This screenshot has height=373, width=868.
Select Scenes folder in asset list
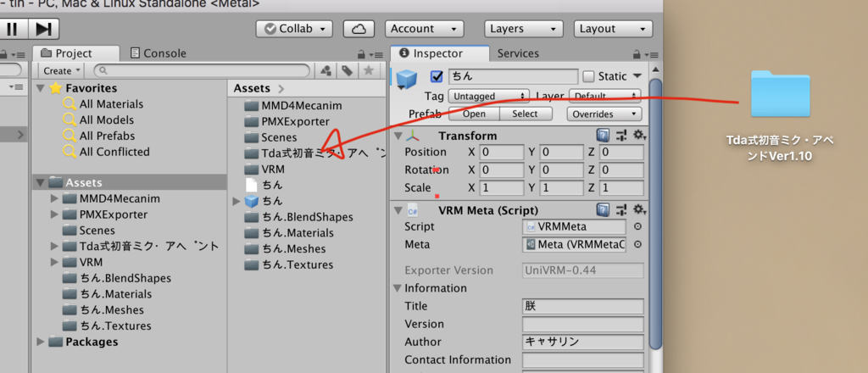[x=270, y=137]
